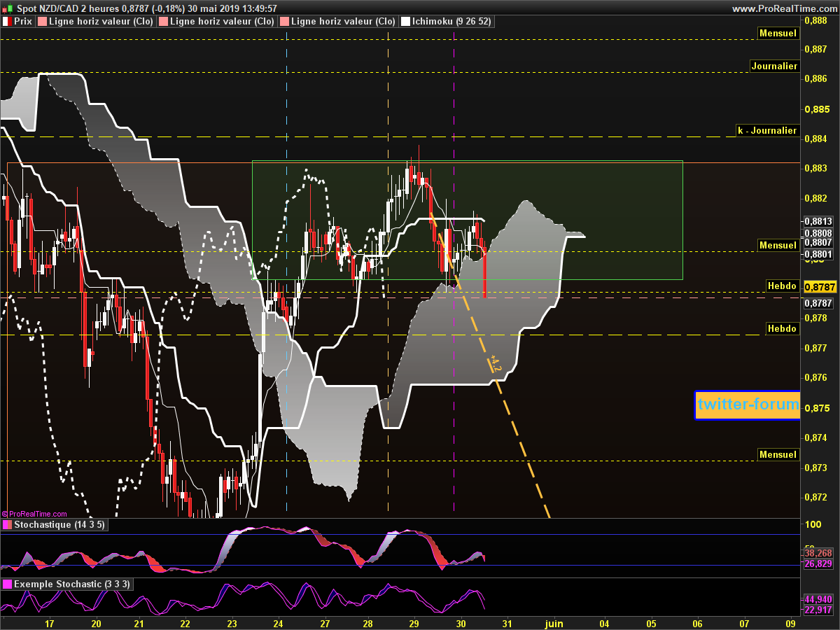Screen dimensions: 840x630
Task: Click the twitter-forum box
Action: click(748, 405)
